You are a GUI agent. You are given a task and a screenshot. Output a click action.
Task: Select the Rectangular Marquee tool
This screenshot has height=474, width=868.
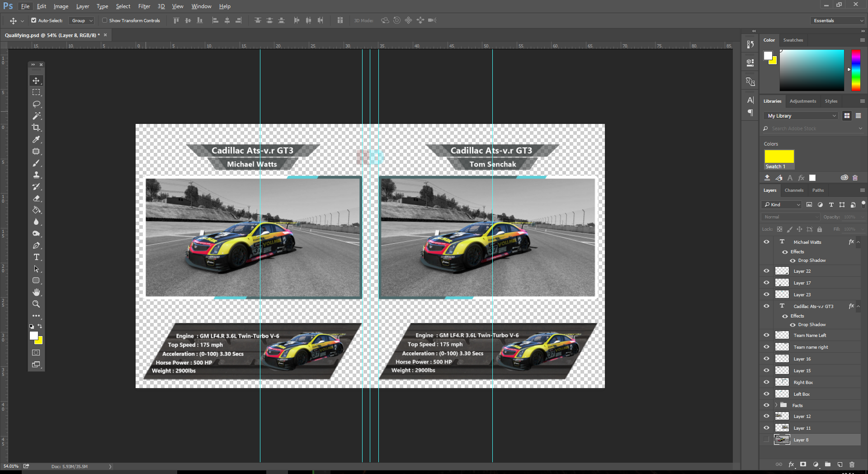point(36,92)
